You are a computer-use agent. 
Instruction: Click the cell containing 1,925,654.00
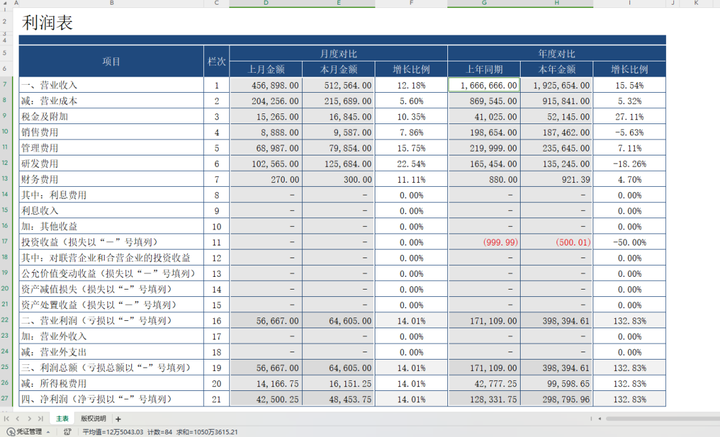[x=557, y=85]
